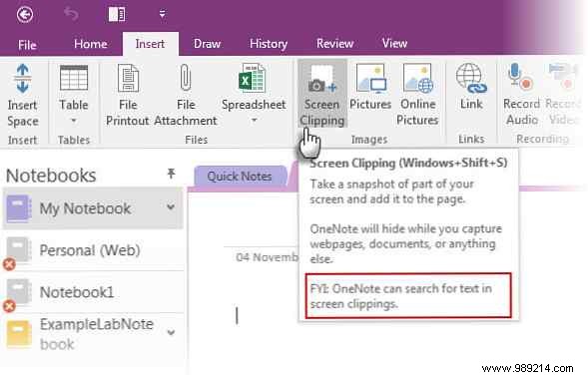Select My Notebook in notebook list
The width and height of the screenshot is (588, 377).
pyautogui.click(x=93, y=208)
